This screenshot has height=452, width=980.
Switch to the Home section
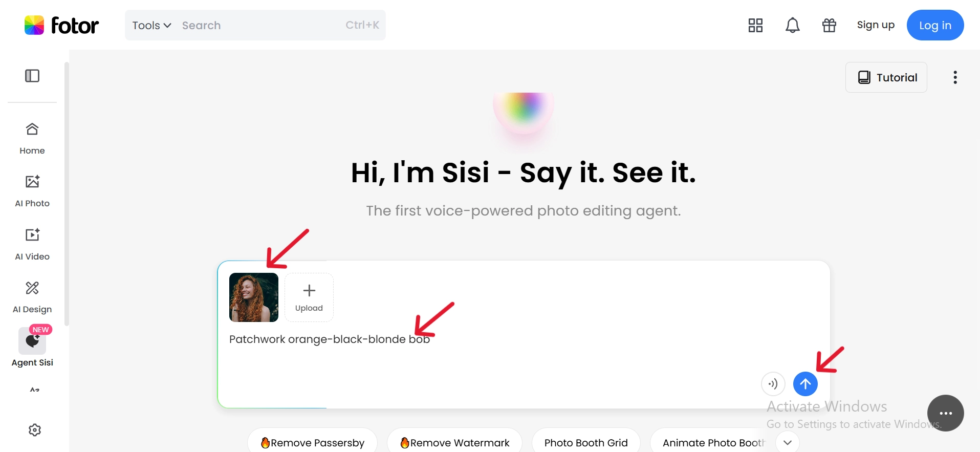tap(32, 137)
